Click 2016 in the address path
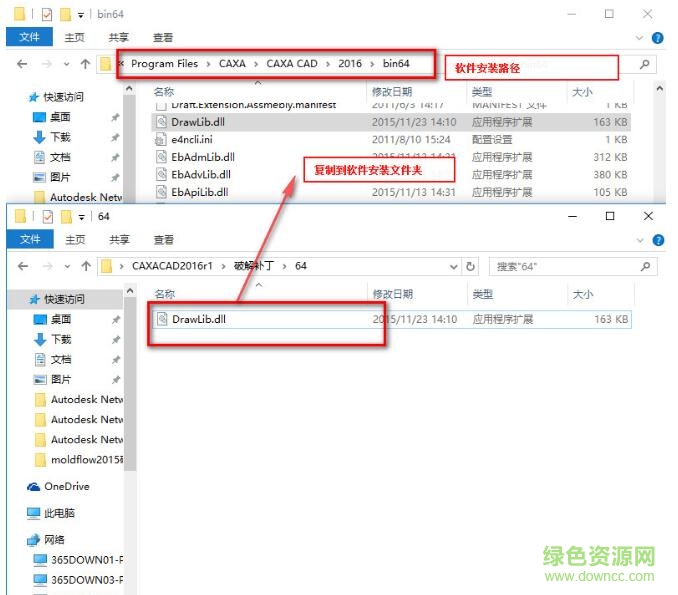This screenshot has width=678, height=595. (x=350, y=64)
